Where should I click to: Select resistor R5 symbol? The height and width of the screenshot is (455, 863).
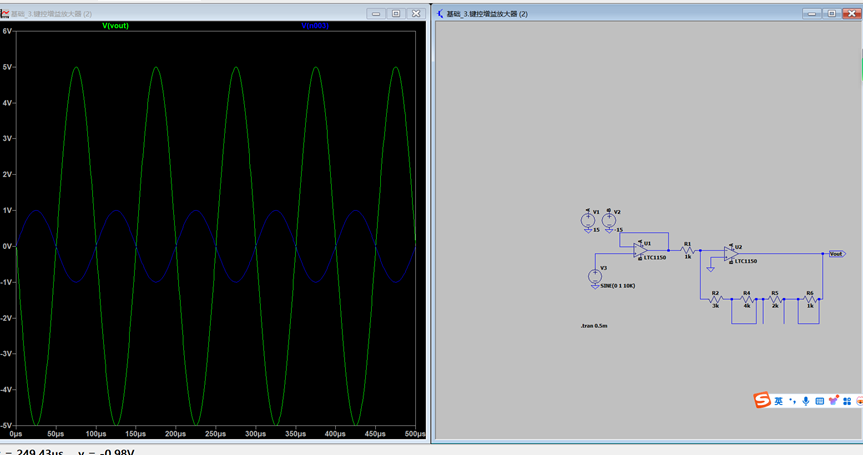coord(775,299)
